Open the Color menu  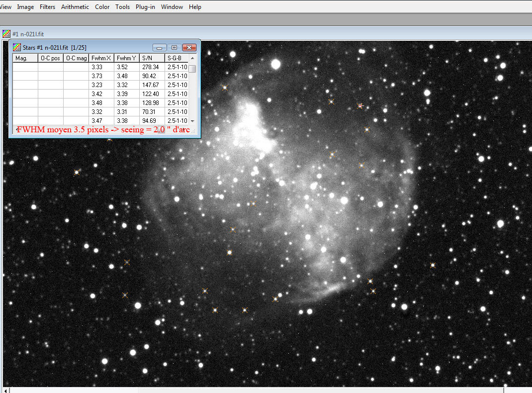click(x=102, y=7)
